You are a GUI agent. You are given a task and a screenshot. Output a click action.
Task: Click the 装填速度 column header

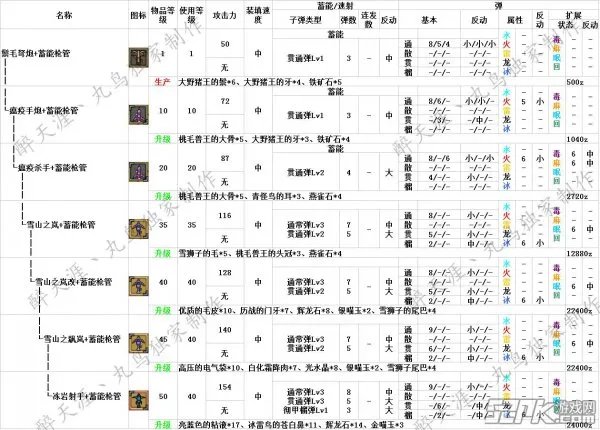click(258, 15)
